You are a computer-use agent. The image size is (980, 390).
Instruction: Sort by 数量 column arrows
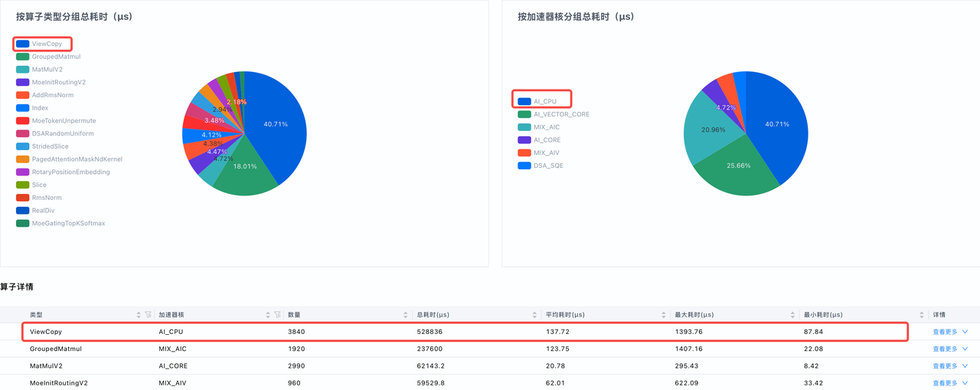point(405,315)
